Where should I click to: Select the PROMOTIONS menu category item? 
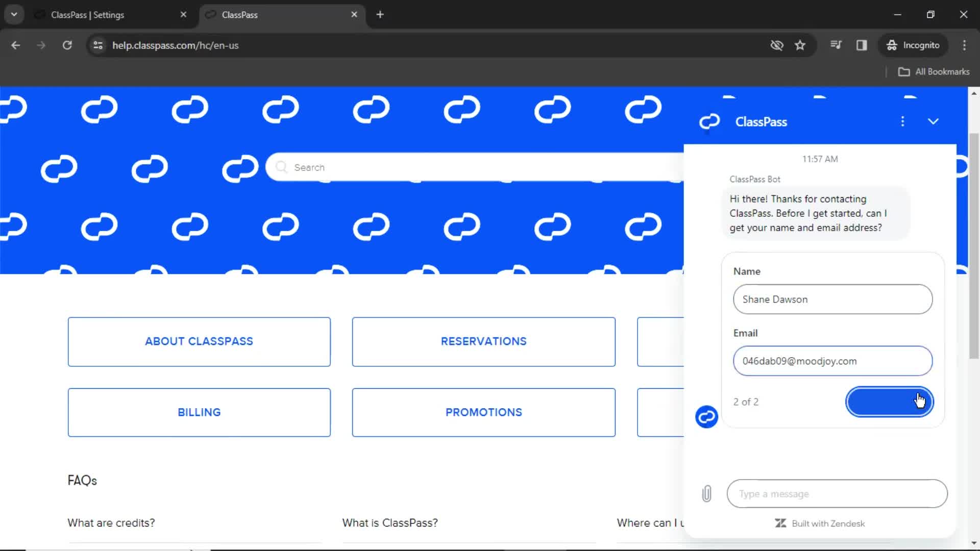coord(483,412)
